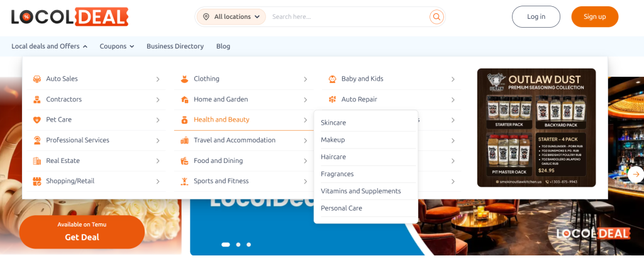Click the Pet Care heart icon
Image resolution: width=644 pixels, height=268 pixels.
coord(37,120)
